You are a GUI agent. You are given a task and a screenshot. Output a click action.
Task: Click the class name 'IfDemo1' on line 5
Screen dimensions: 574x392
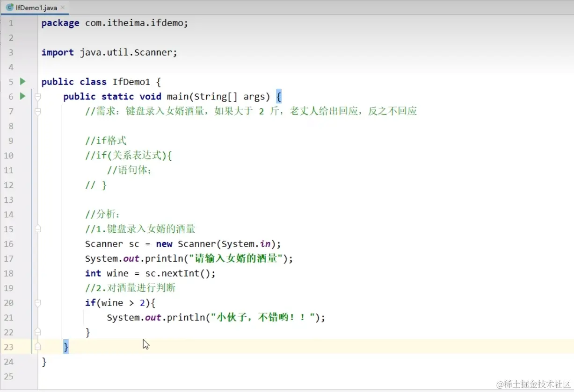(131, 82)
